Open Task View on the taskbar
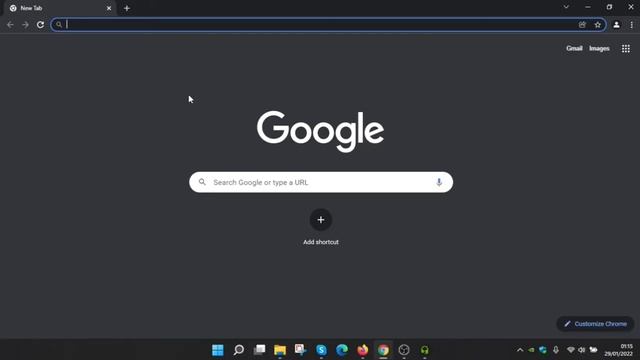The image size is (640, 360). (259, 350)
